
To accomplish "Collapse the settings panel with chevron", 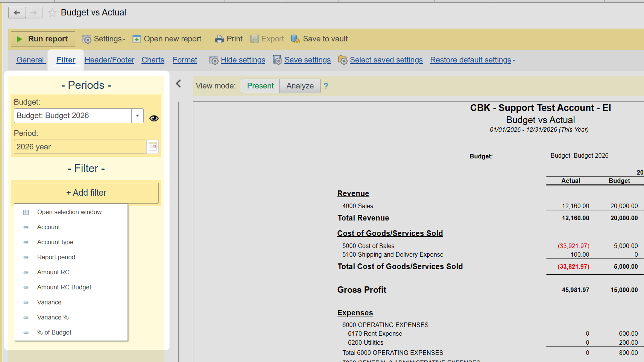I will (x=179, y=84).
